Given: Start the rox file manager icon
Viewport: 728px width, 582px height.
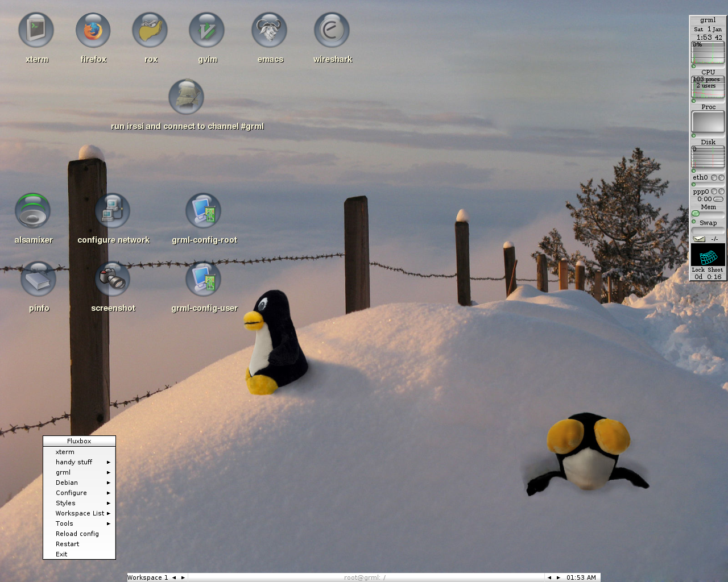Looking at the screenshot, I should [x=150, y=31].
